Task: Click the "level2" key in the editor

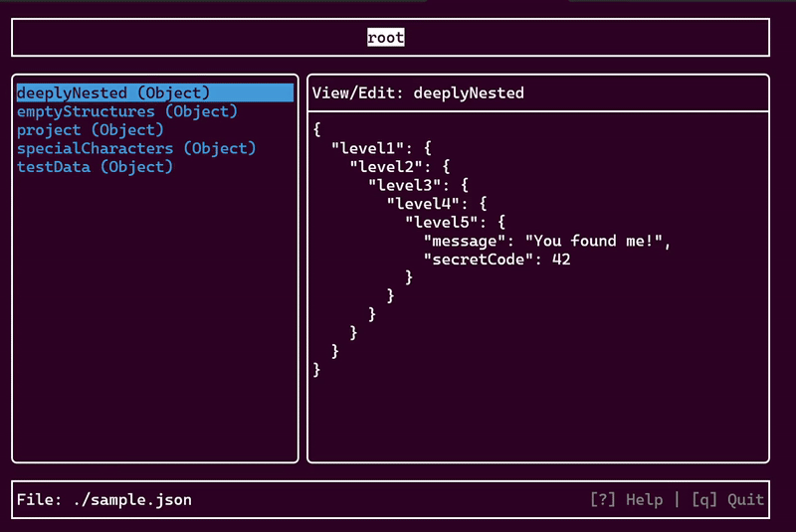Action: point(385,166)
